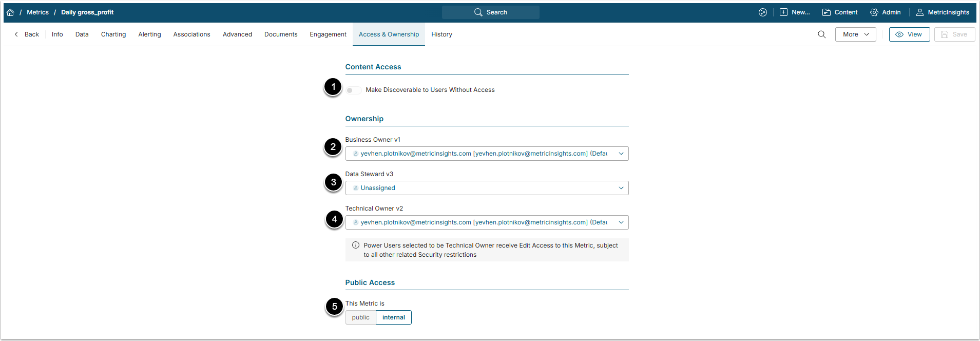Enable Make Discoverable to Users Without Access
Screen dimensions: 980x341
click(x=353, y=90)
